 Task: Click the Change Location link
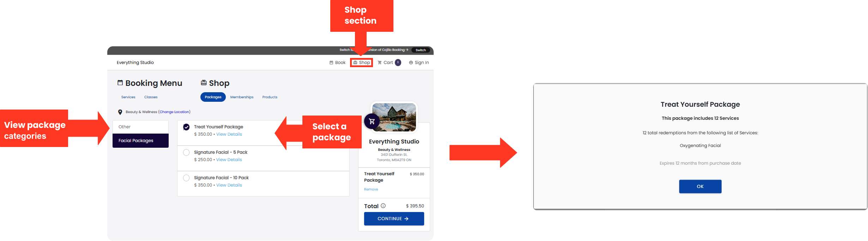[x=175, y=112]
